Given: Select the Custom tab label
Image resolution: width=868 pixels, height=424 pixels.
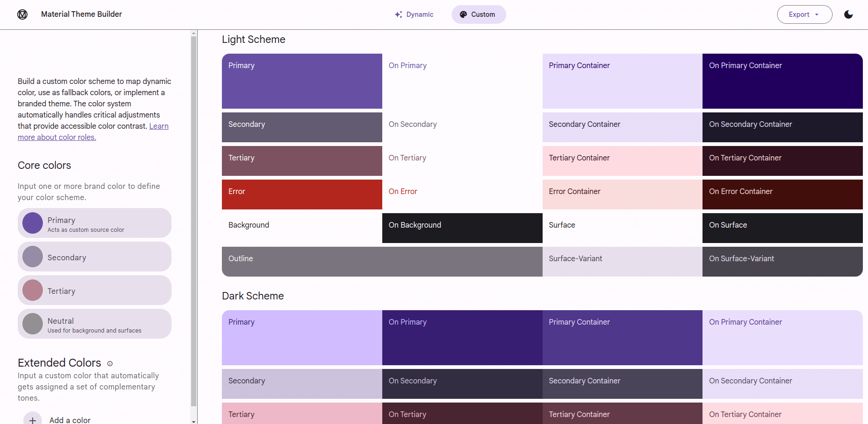Looking at the screenshot, I should click(483, 14).
